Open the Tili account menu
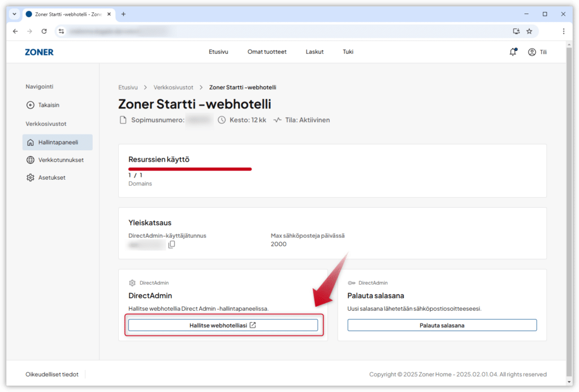The width and height of the screenshot is (579, 392). [537, 52]
